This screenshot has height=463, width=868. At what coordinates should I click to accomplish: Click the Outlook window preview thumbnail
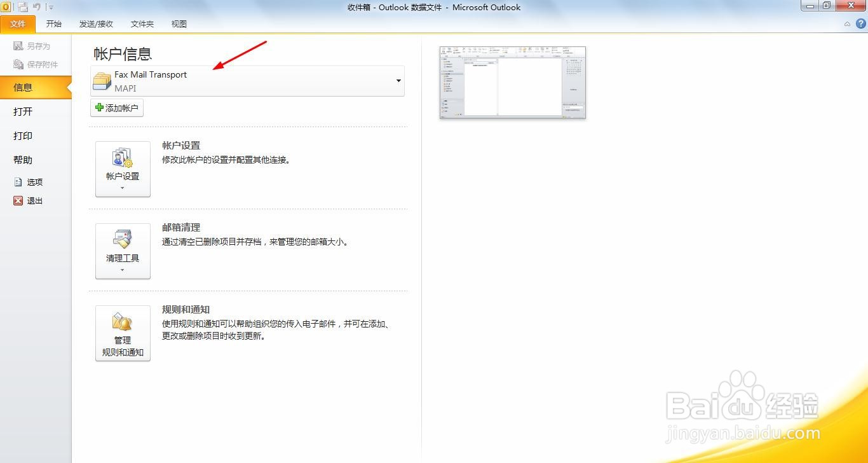click(x=512, y=83)
